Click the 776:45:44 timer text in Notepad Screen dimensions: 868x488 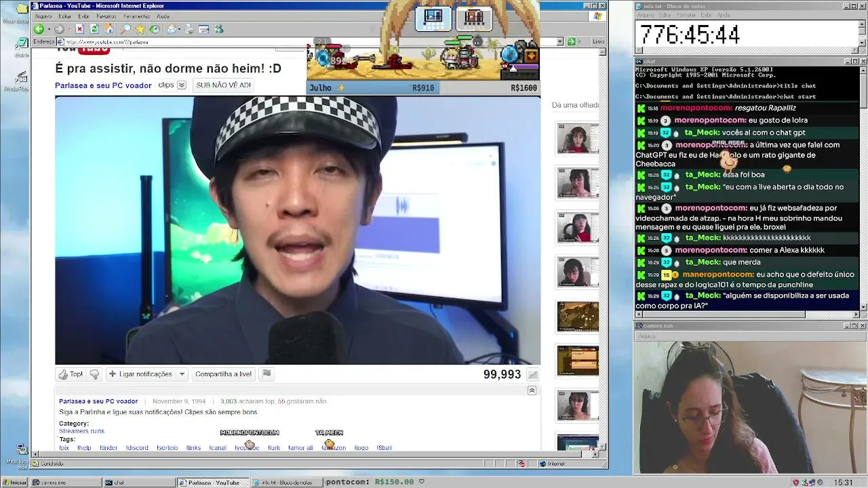click(x=690, y=35)
